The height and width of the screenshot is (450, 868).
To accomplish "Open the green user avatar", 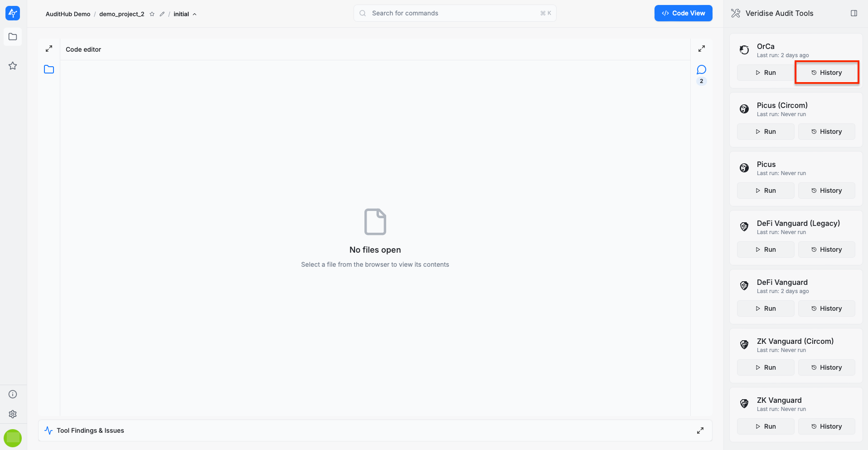I will tap(13, 438).
